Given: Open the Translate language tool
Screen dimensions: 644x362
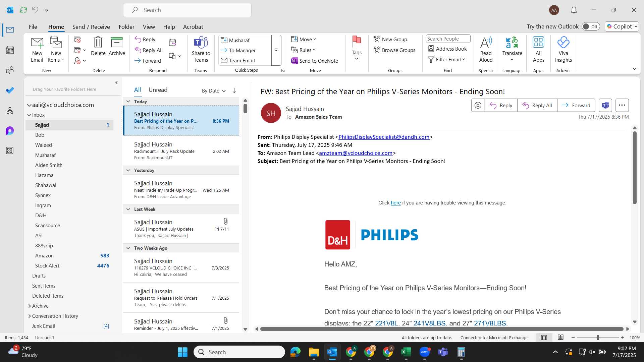Looking at the screenshot, I should [x=512, y=49].
